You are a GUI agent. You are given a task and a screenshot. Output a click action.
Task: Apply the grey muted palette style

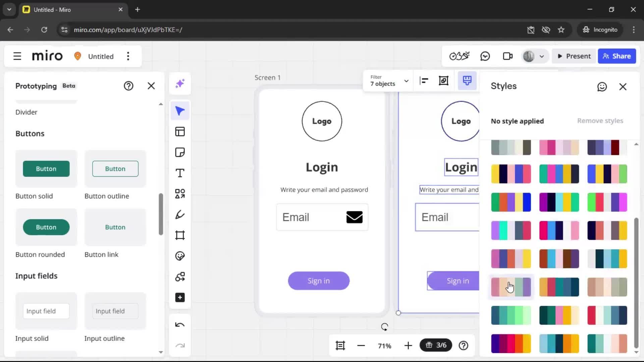point(511,147)
